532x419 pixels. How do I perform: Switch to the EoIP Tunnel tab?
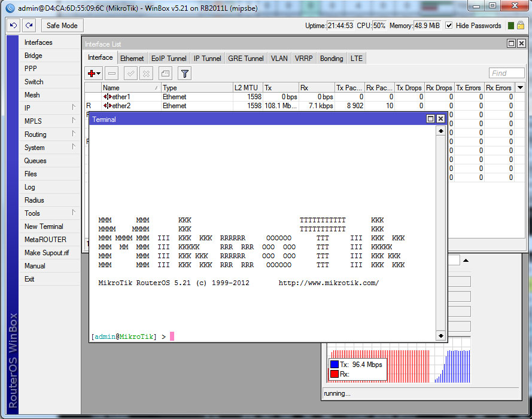(169, 59)
